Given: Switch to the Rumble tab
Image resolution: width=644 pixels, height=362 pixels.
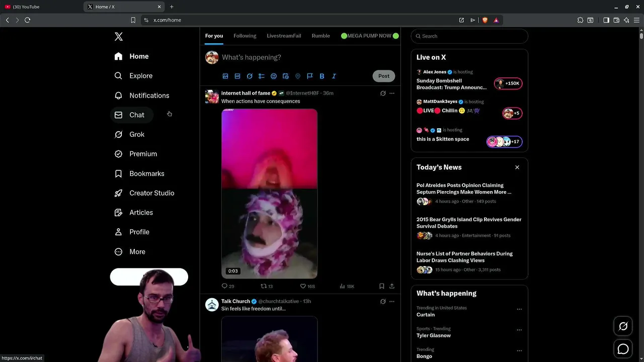Looking at the screenshot, I should (x=320, y=36).
